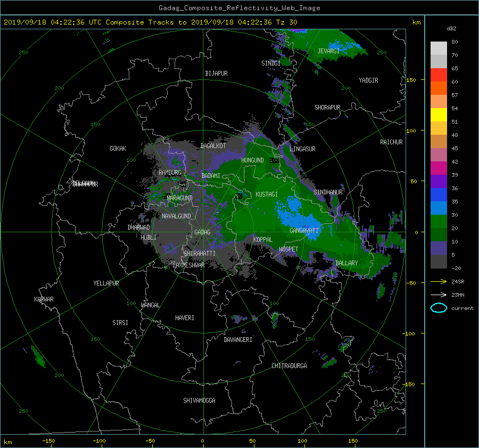This screenshot has height=448, width=479.
Task: Pick the light gray 70 dBZ swatch
Action: point(439,48)
